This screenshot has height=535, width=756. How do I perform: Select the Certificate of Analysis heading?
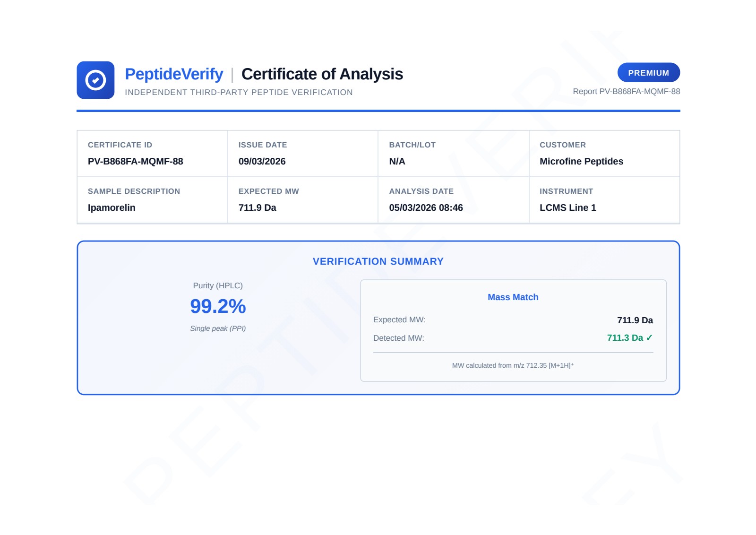322,74
